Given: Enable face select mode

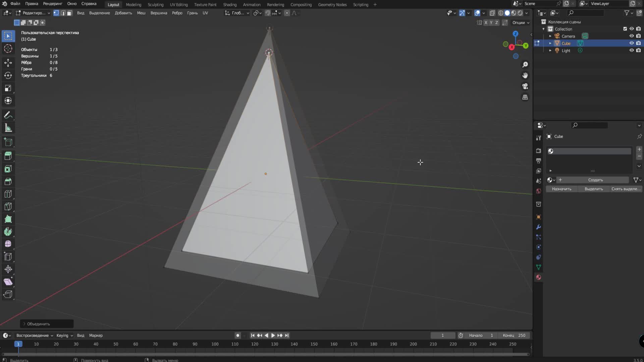Looking at the screenshot, I should tap(69, 13).
